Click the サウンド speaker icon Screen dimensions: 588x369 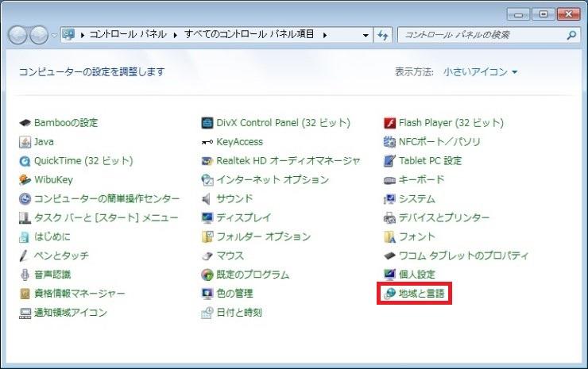207,199
